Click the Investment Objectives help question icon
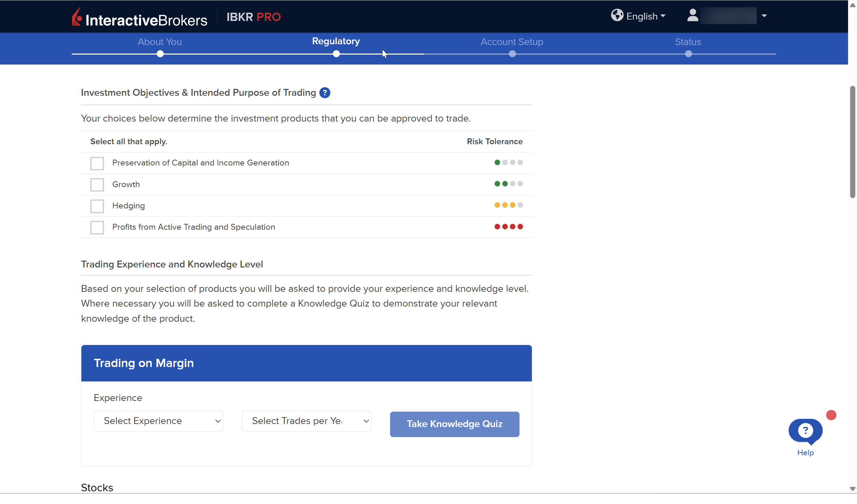Image resolution: width=857 pixels, height=504 pixels. tap(324, 93)
